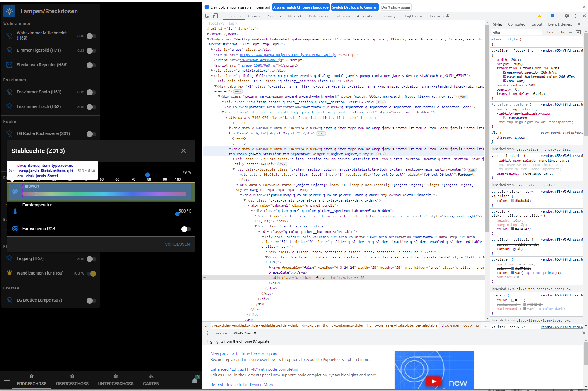Toggle Wohnzimmer Mittelbereich (H69) switch

point(91,36)
